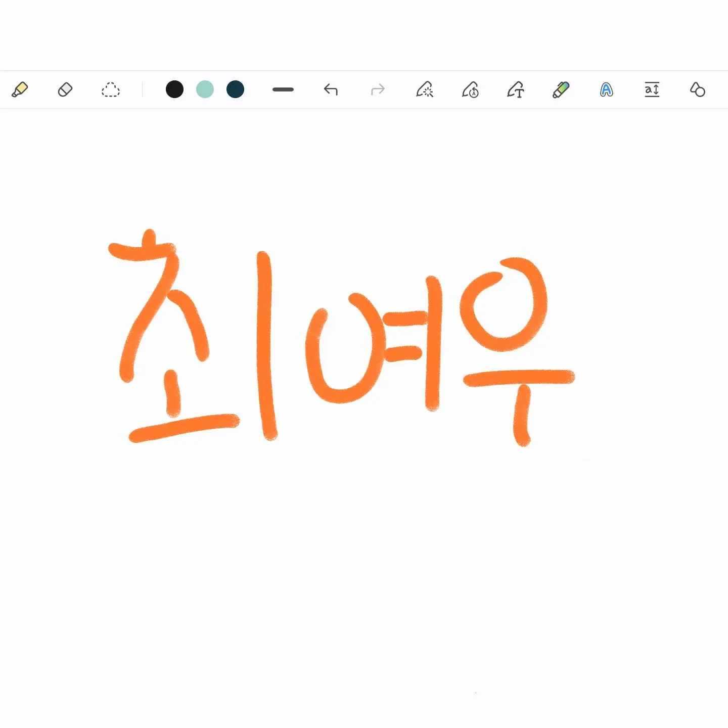
Task: Choose the mint green color swatch
Action: (x=205, y=89)
